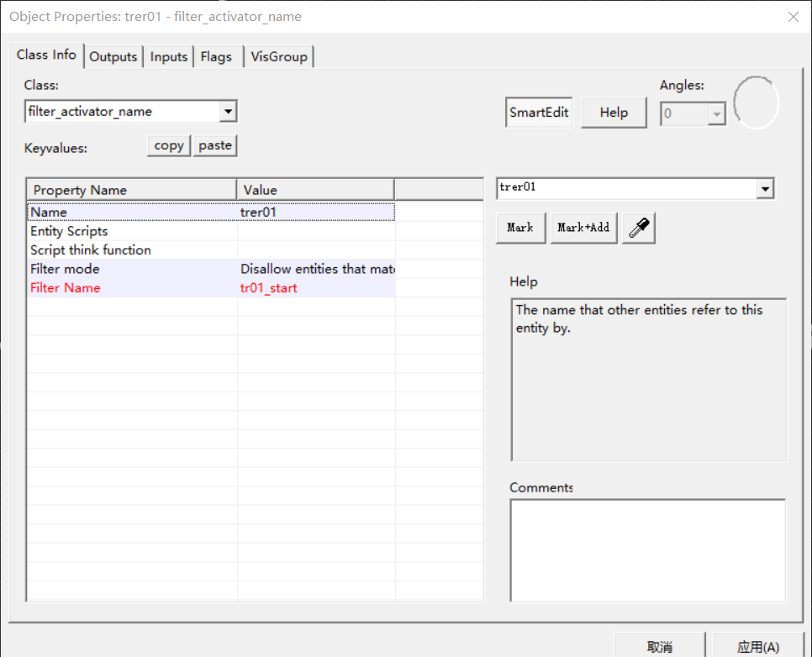This screenshot has height=657, width=812.
Task: Click the eyedropper pick entity icon
Action: 639,228
